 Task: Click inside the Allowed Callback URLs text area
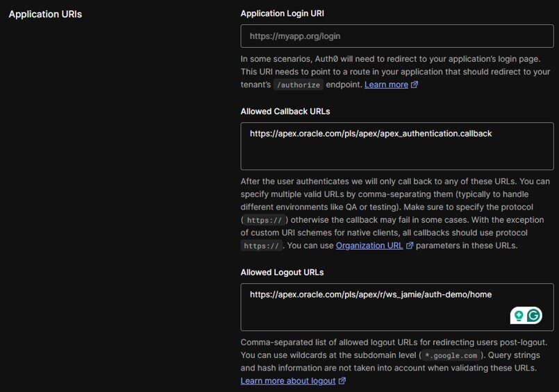397,146
